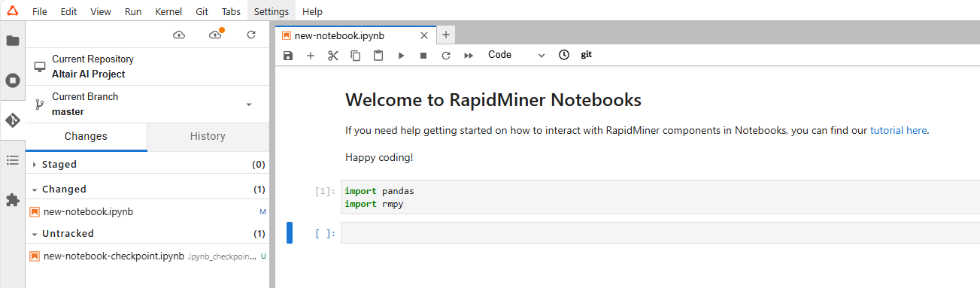Click the Staged count (0)
This screenshot has height=288, width=980.
[259, 165]
